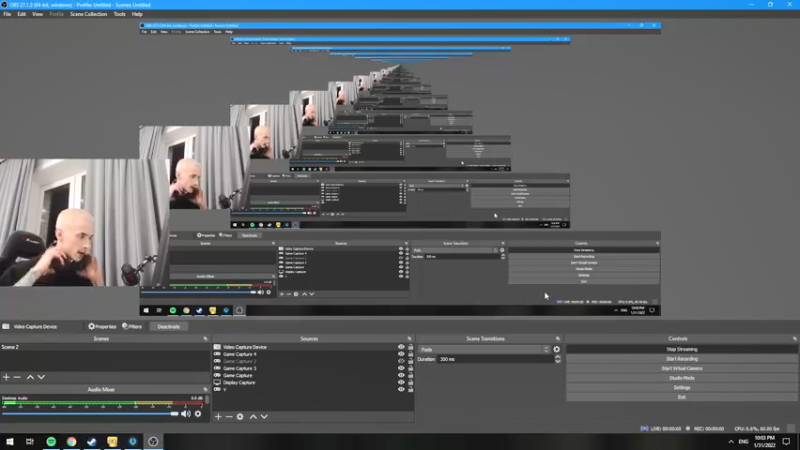
Task: Open Steam from the taskbar
Action: pos(92,442)
